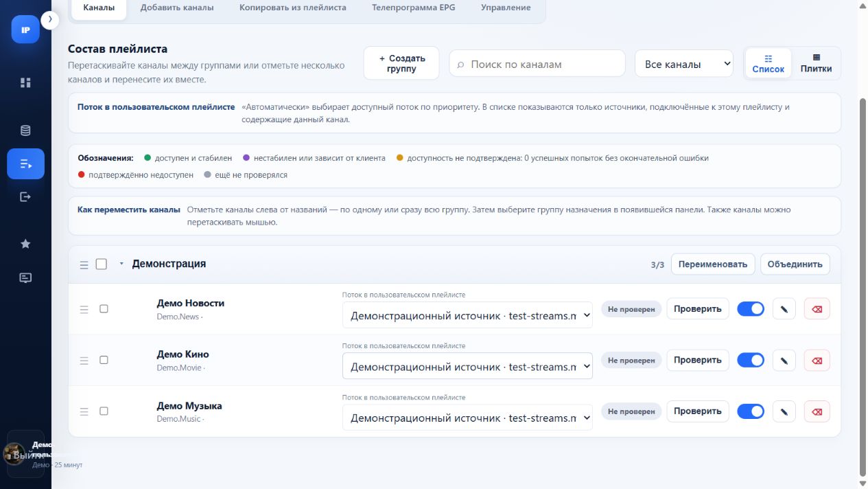Open the Все каналы filter dropdown
This screenshot has width=868, height=489.
click(x=684, y=64)
